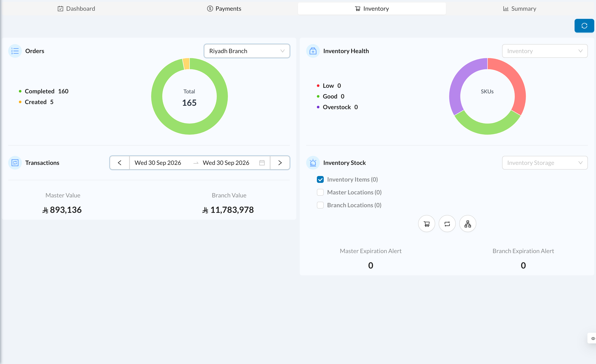
Task: Click the shopping cart round button
Action: pyautogui.click(x=426, y=224)
